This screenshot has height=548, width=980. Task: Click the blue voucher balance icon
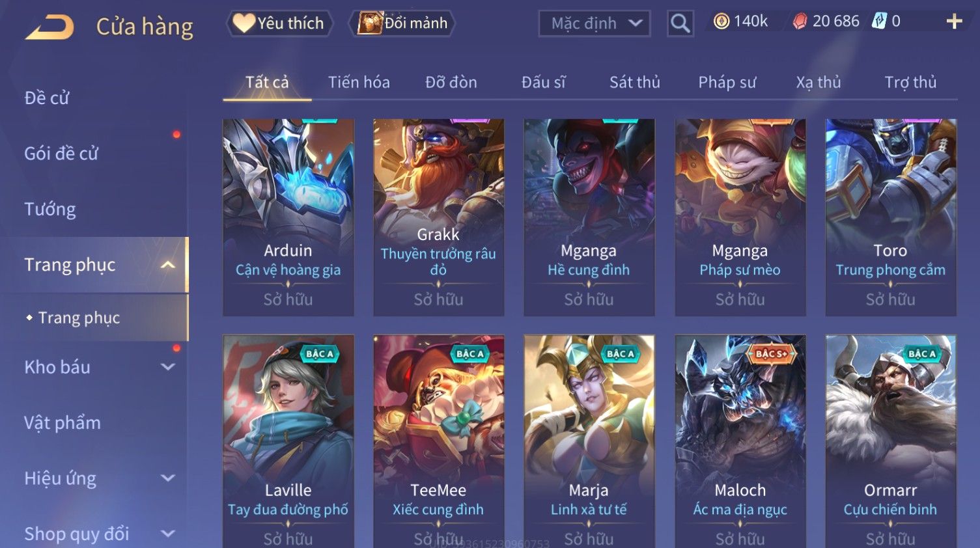tap(880, 21)
